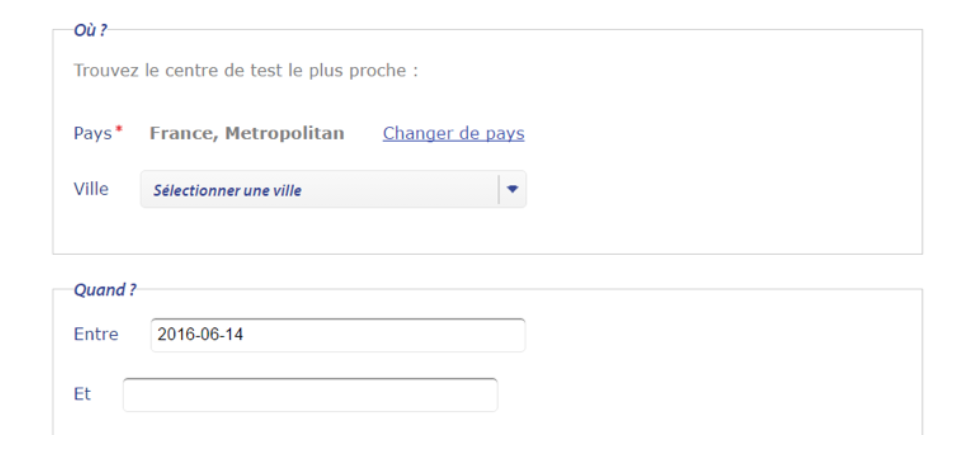Click the Ville dropdown arrow icon
The height and width of the screenshot is (460, 958).
pos(512,189)
